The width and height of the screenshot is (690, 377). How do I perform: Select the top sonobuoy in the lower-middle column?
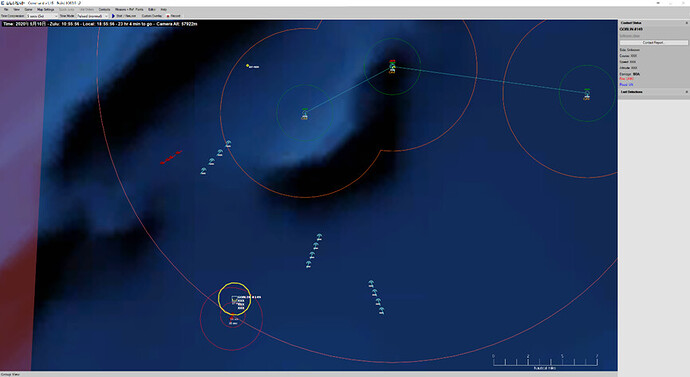click(319, 237)
